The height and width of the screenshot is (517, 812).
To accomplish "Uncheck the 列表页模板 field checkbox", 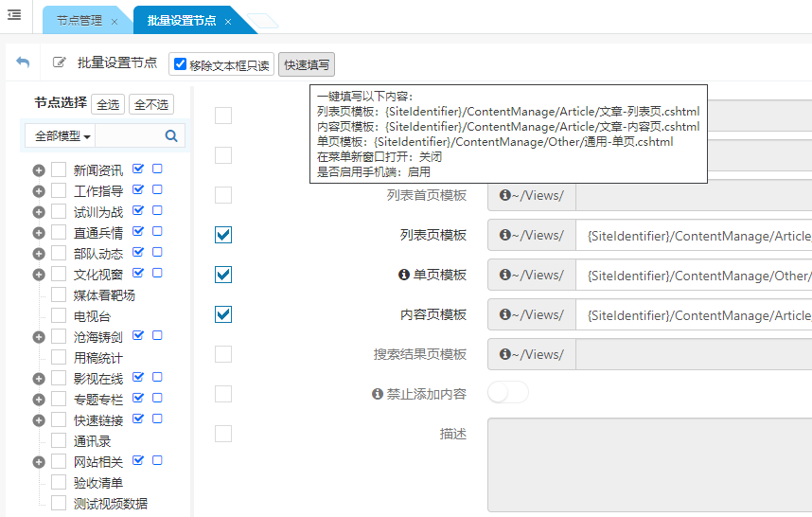I will tap(223, 235).
